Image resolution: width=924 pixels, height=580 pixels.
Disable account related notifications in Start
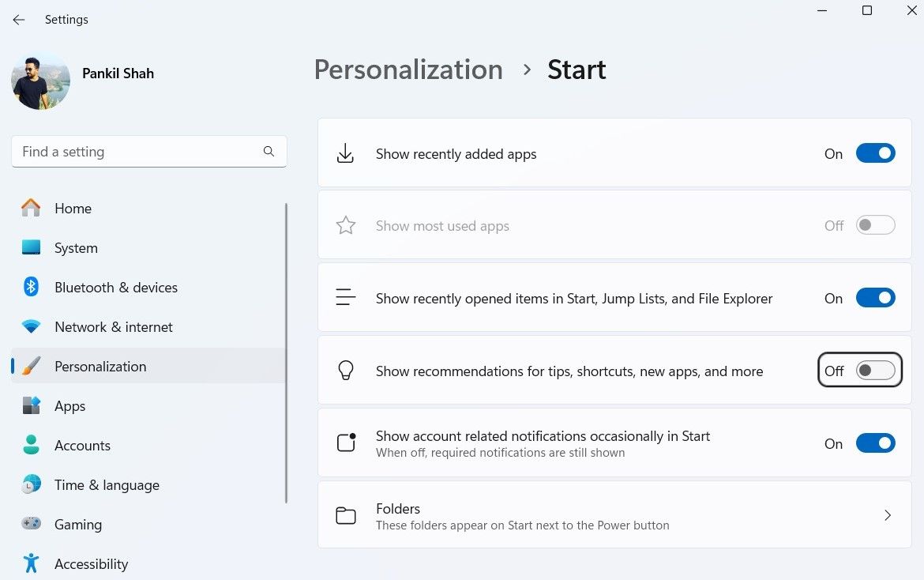pyautogui.click(x=875, y=443)
